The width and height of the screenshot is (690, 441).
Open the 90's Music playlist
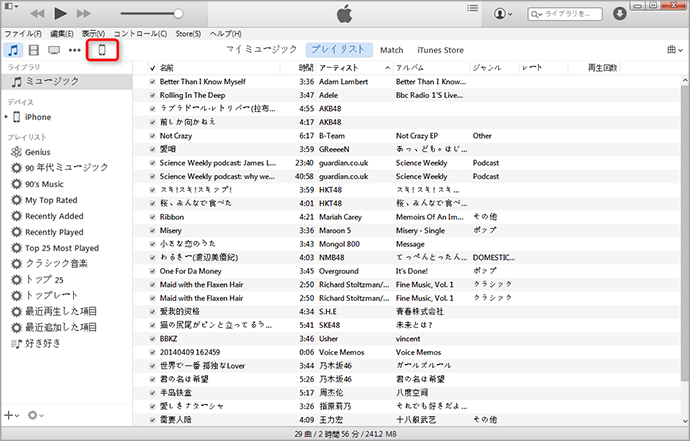44,184
